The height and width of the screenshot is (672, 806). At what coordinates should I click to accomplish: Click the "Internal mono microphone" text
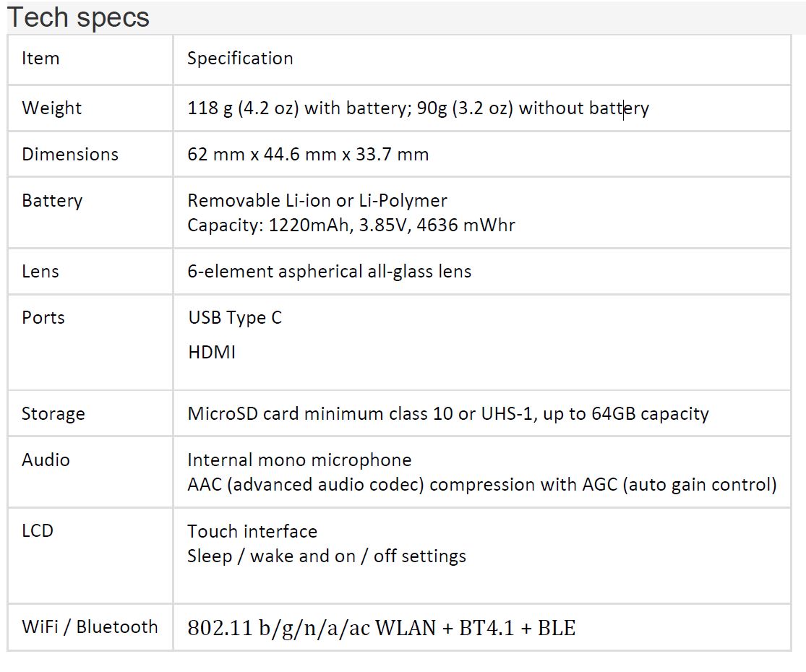(299, 460)
